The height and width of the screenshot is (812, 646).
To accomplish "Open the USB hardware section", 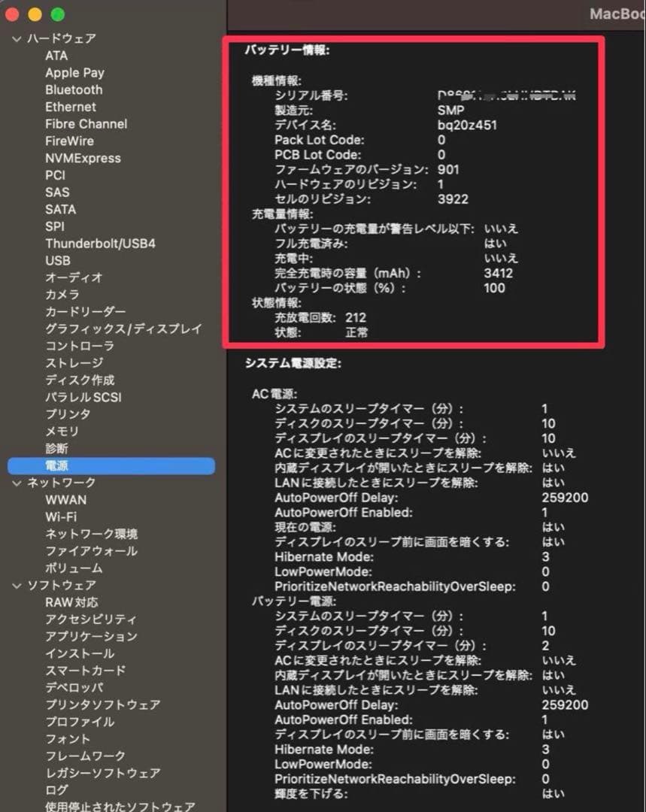I will pos(59,261).
